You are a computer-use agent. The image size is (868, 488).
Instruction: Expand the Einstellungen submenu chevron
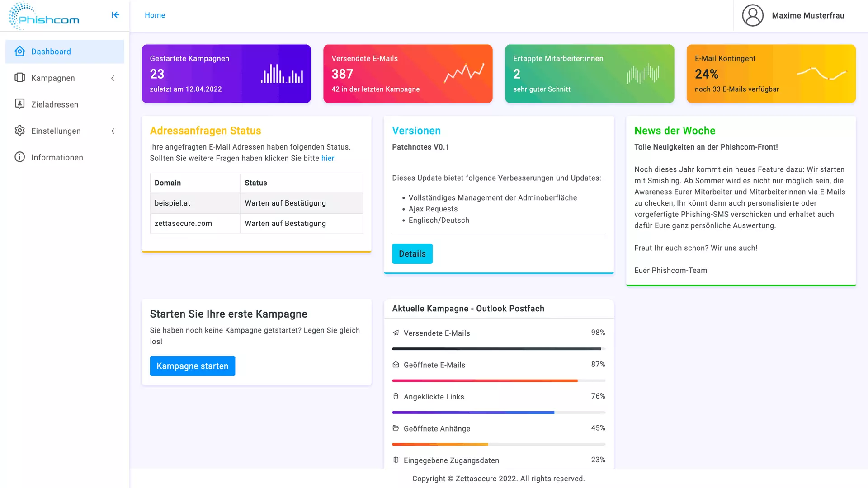(x=113, y=131)
